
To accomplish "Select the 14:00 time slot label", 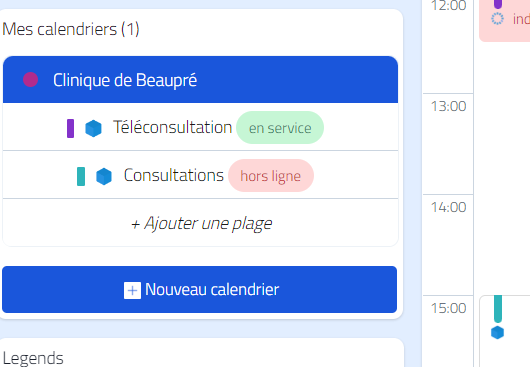I will coord(449,207).
